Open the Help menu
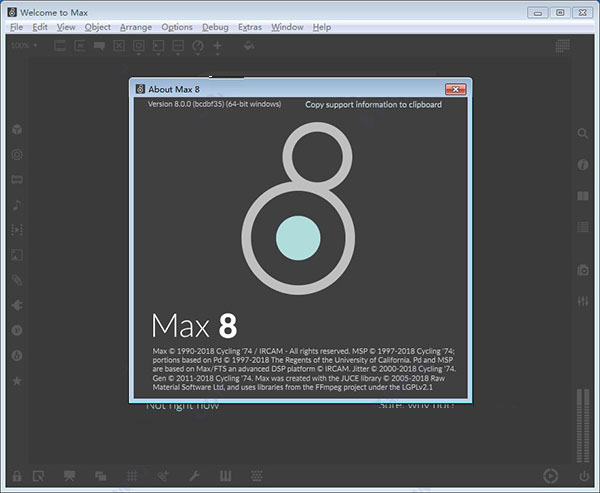 click(x=322, y=27)
